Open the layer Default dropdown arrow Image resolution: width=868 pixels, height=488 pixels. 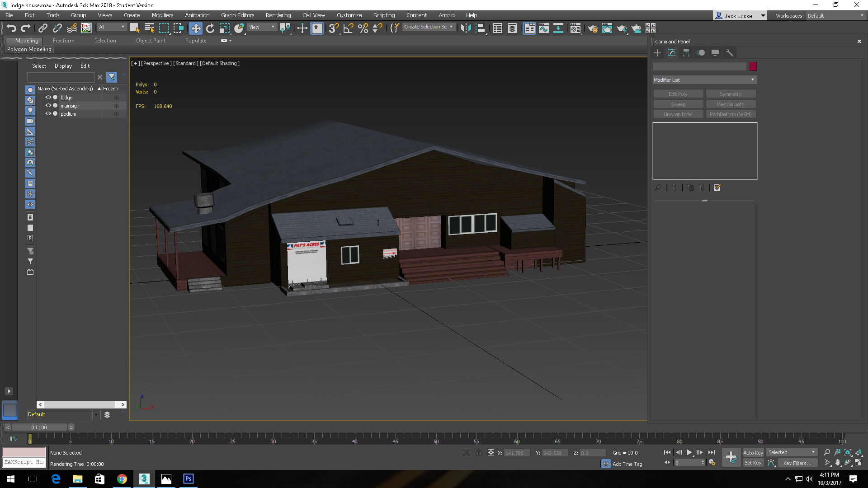pos(96,415)
